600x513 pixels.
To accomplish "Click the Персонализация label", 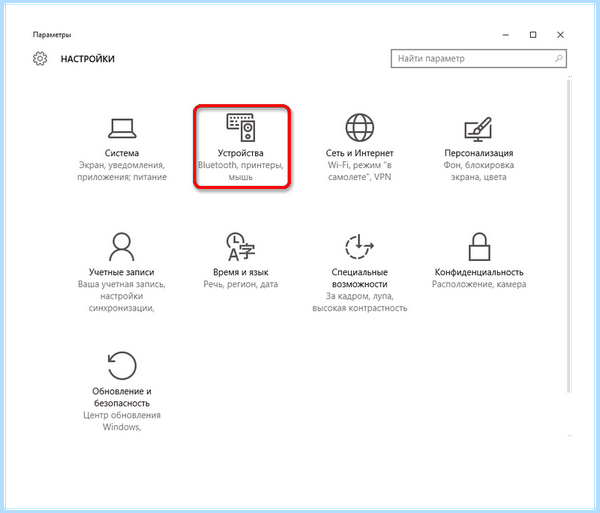I will pos(479,153).
